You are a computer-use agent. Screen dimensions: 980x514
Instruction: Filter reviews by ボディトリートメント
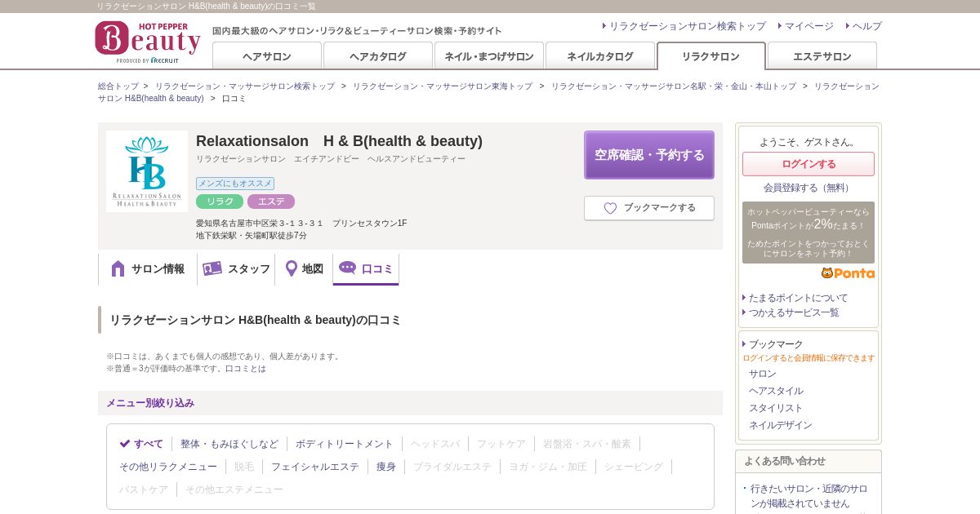coord(345,444)
